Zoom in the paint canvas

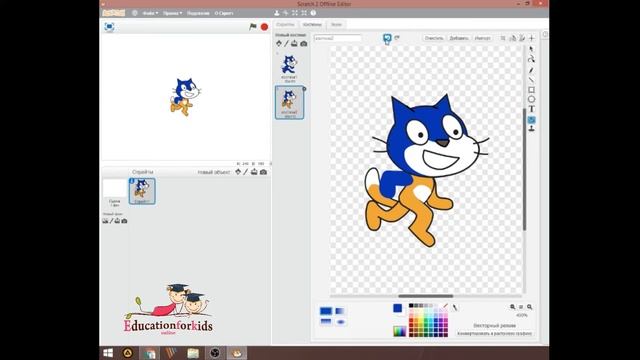coord(529,307)
